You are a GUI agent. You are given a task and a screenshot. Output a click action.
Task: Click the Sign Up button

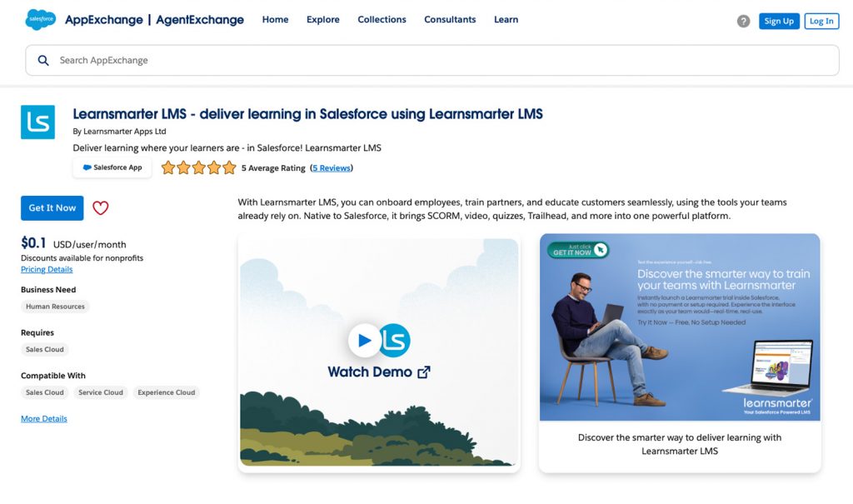point(779,21)
